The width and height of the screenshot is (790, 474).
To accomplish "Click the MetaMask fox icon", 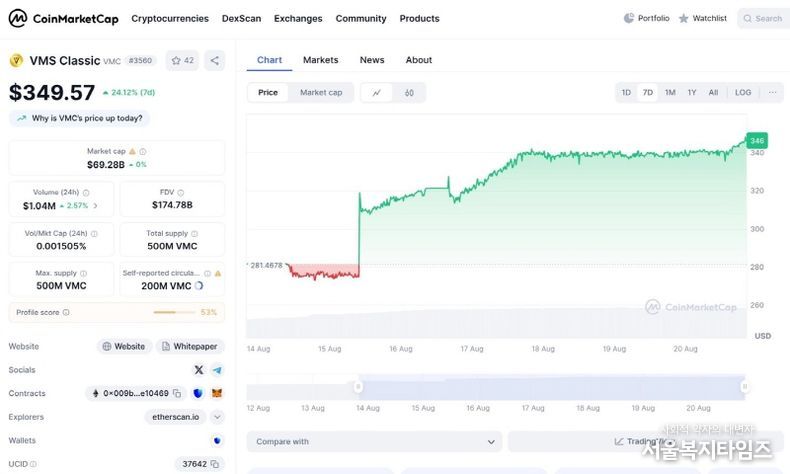I will pos(217,393).
